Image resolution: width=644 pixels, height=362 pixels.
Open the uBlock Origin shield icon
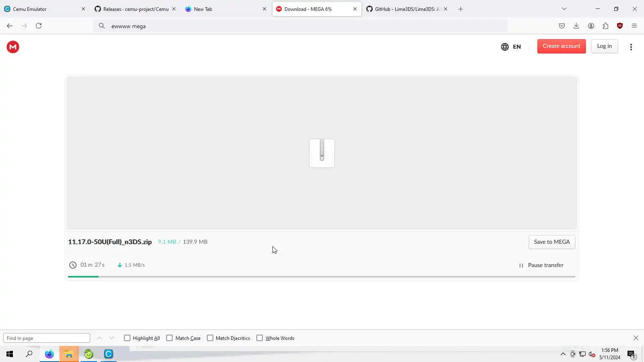(620, 26)
